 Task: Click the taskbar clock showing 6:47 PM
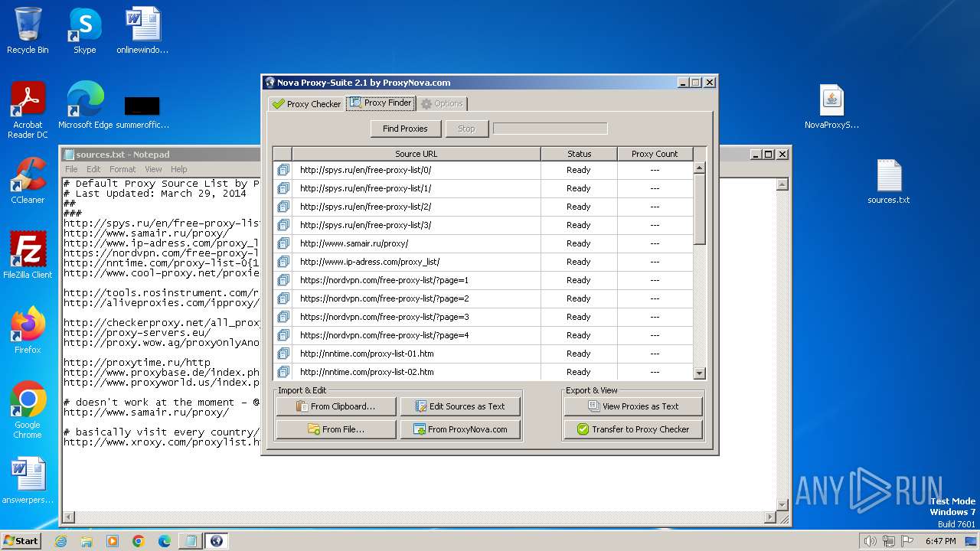940,541
